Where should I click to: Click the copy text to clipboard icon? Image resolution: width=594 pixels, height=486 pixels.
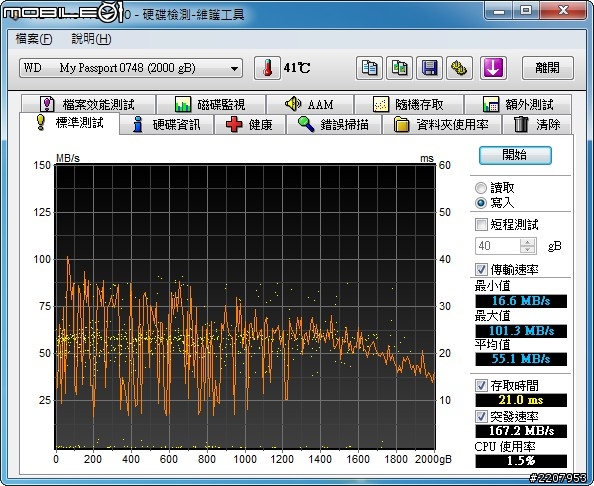point(369,68)
